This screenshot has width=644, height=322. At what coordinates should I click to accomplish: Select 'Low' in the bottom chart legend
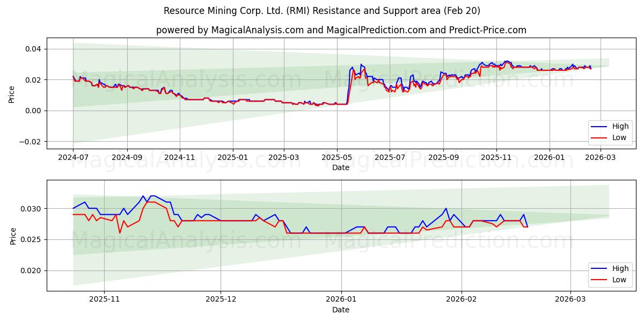pyautogui.click(x=619, y=280)
